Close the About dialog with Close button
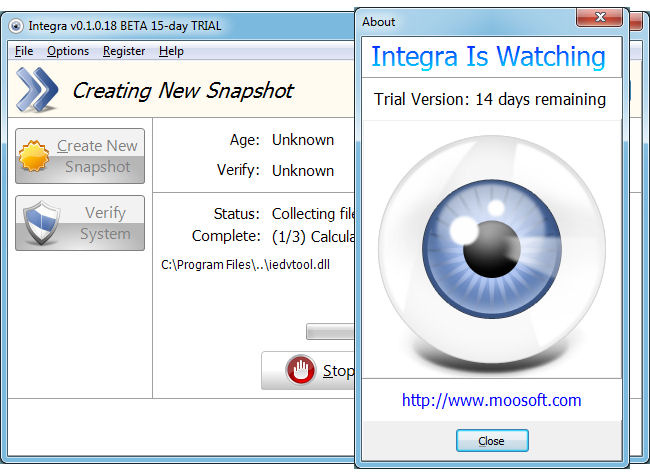Image resolution: width=650 pixels, height=475 pixels. coord(492,441)
